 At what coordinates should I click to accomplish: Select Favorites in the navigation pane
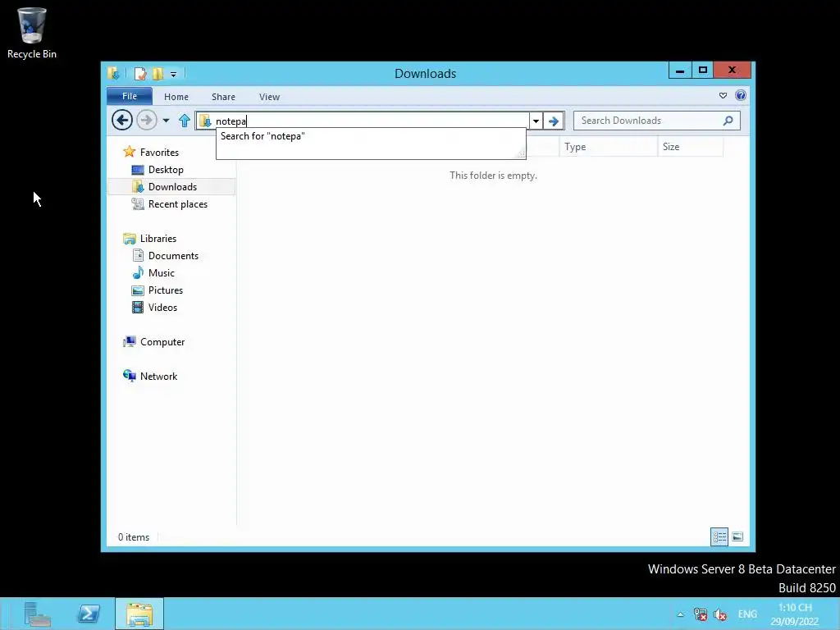[152, 152]
